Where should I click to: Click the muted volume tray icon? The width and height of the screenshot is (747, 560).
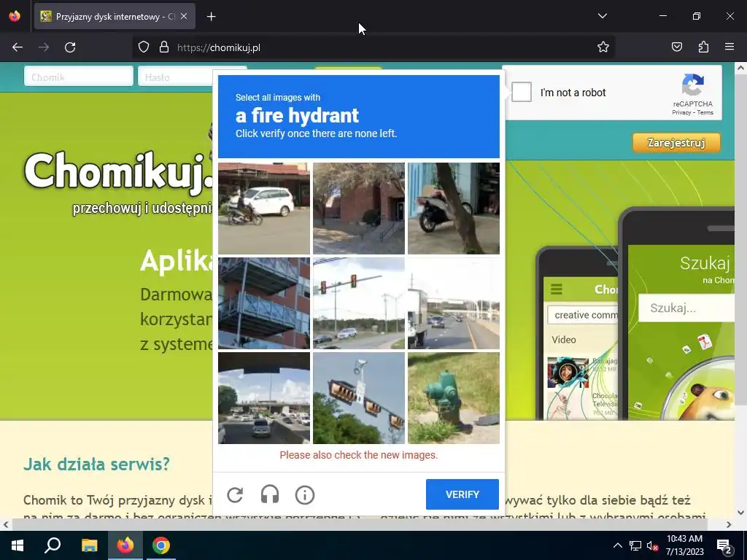click(652, 545)
